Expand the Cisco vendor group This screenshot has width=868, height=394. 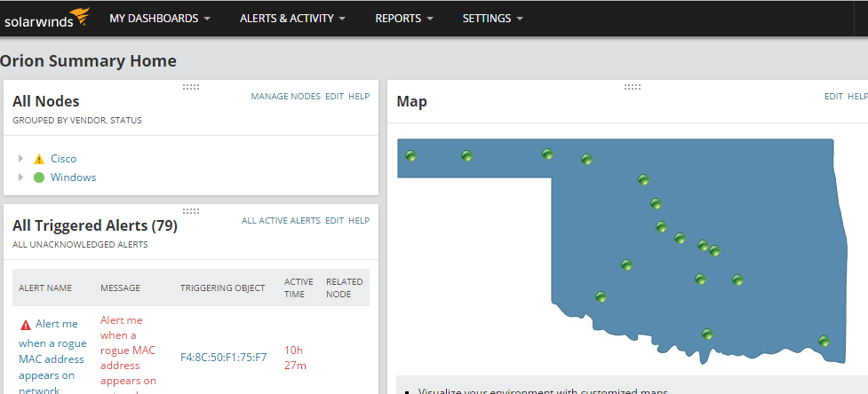pyautogui.click(x=21, y=159)
